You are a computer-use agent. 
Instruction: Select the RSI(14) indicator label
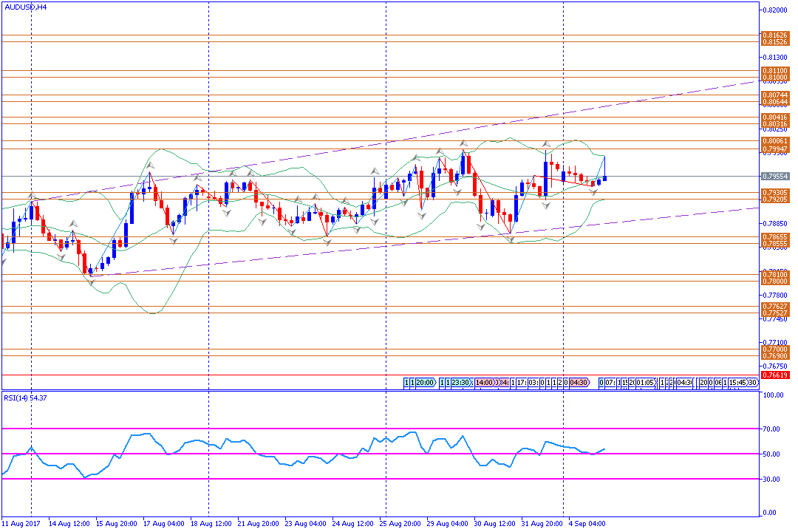pos(26,398)
